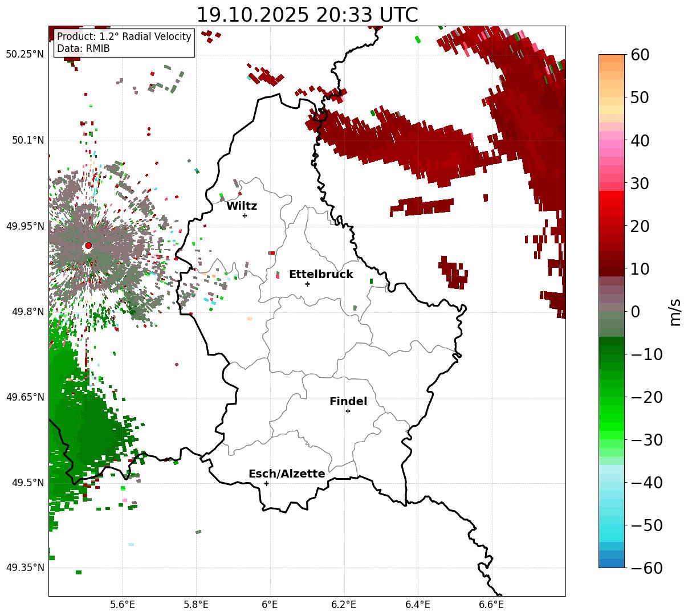The image size is (688, 616).
Task: Click the Product: 1.2° Radial Velocity label
Action: [x=124, y=36]
